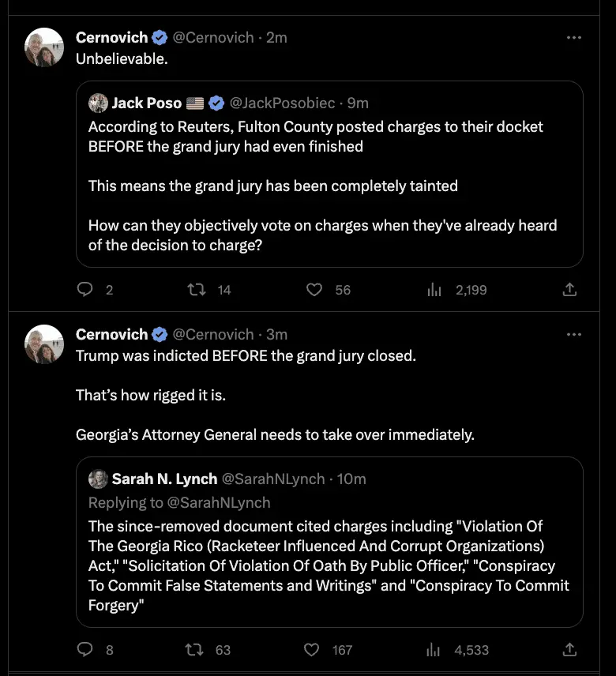
Task: Share the "Trump was indicted" tweet
Action: 569,650
